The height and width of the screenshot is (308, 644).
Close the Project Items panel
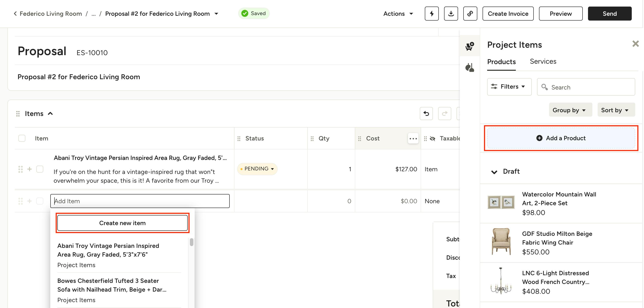635,44
